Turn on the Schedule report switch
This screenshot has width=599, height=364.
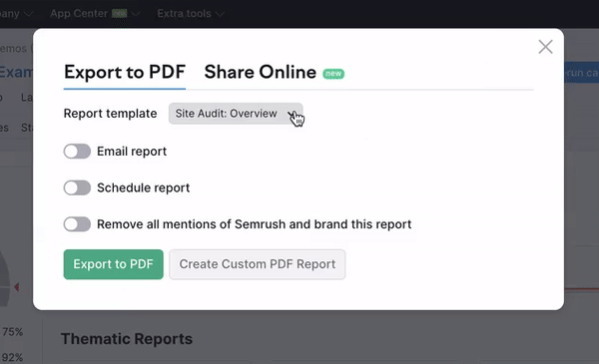click(x=77, y=187)
